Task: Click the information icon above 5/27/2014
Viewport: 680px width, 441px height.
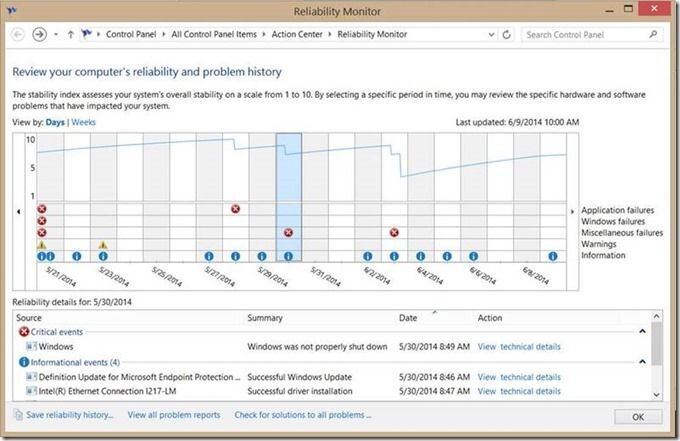Action: (209, 256)
